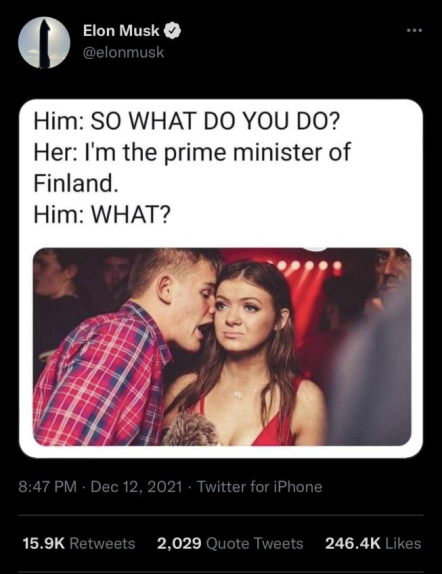Click the blue verified badge beside Elon Musk

point(172,31)
